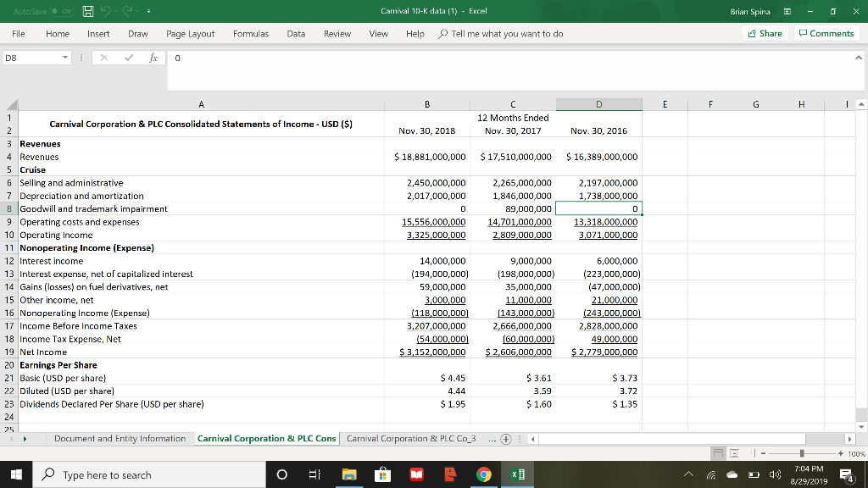Select the Carnival Corporation & PLC Cons sheet tab
The height and width of the screenshot is (488, 868).
[x=265, y=438]
